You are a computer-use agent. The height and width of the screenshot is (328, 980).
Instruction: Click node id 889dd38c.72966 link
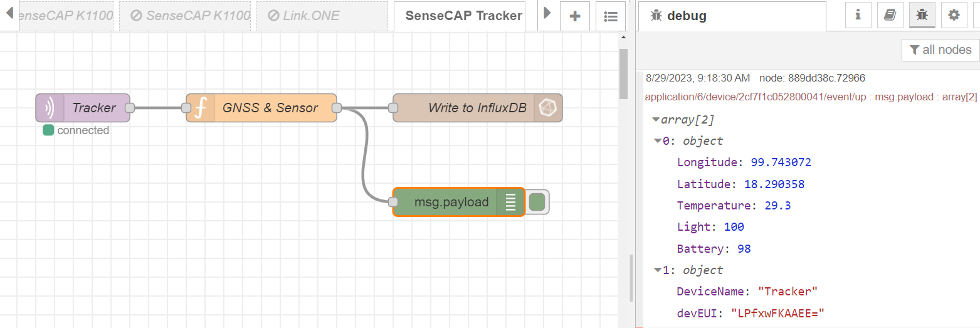pyautogui.click(x=812, y=78)
